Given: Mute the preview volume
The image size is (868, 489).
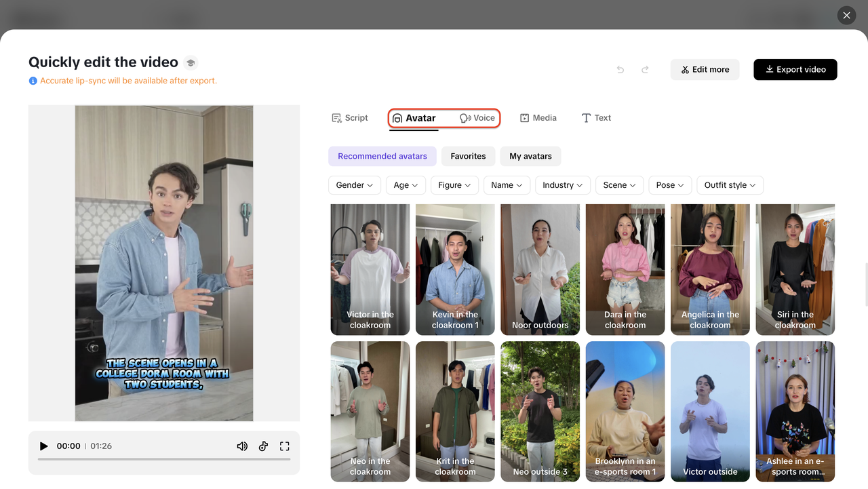Looking at the screenshot, I should [x=242, y=446].
